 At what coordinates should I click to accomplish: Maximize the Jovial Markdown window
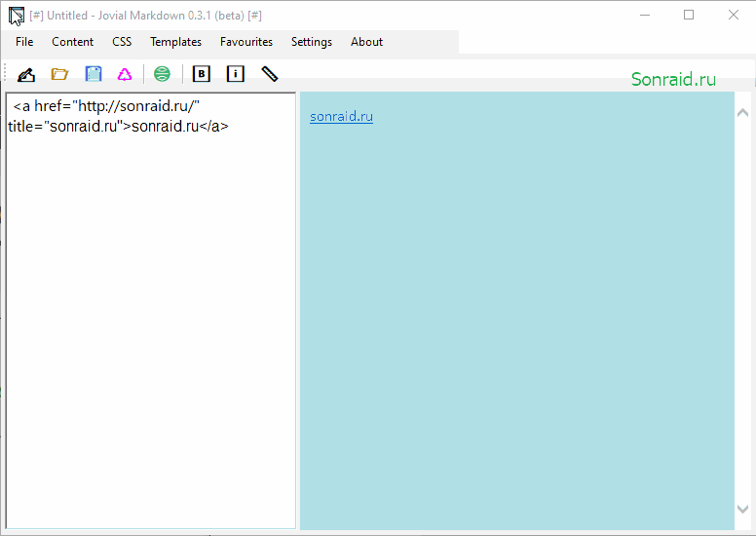689,16
